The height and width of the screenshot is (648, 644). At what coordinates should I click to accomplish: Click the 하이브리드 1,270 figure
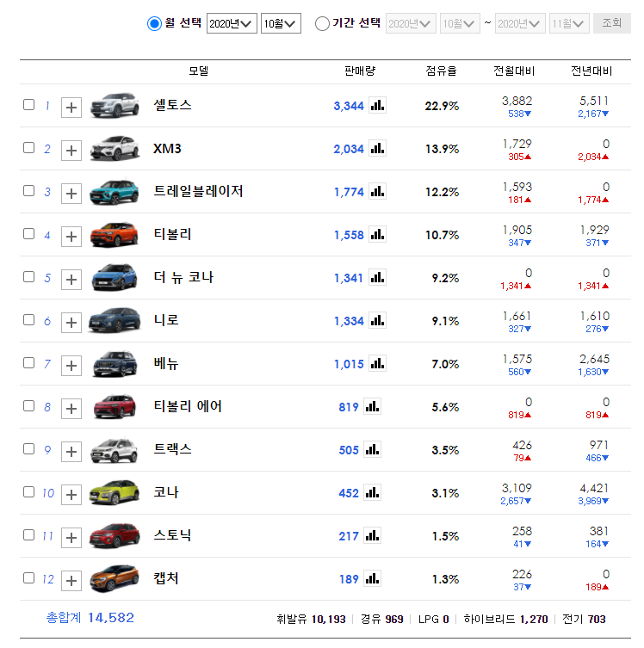(505, 619)
